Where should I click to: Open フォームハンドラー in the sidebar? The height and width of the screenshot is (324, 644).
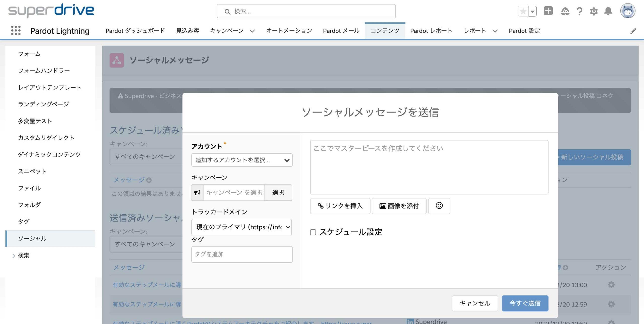coord(44,70)
